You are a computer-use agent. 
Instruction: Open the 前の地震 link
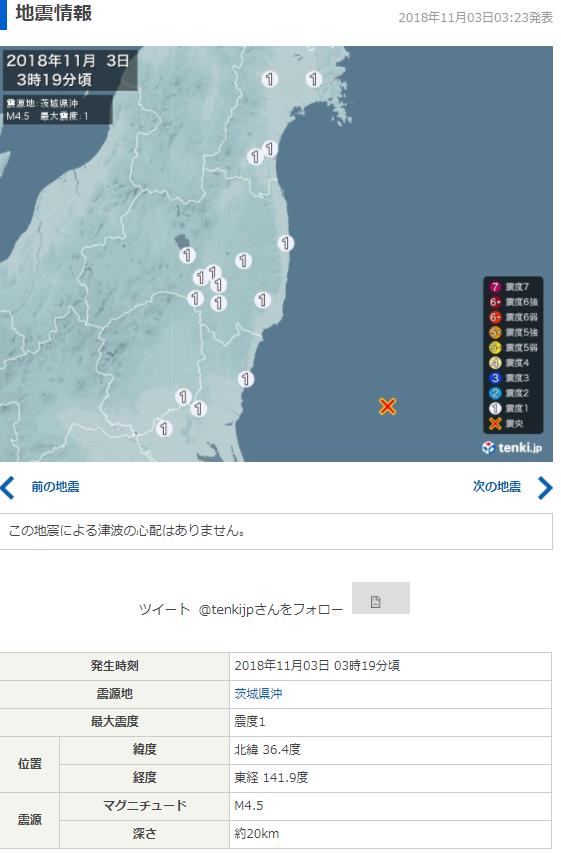point(55,486)
